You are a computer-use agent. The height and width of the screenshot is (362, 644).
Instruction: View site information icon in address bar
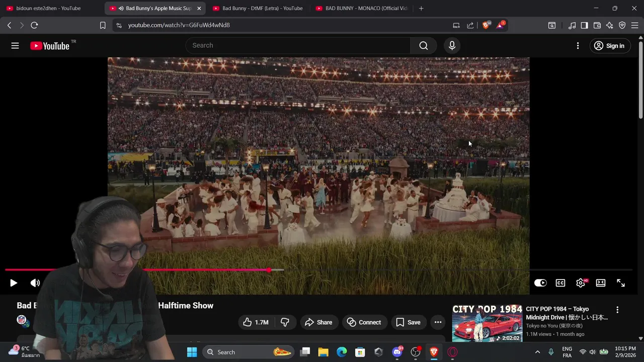[x=119, y=25]
